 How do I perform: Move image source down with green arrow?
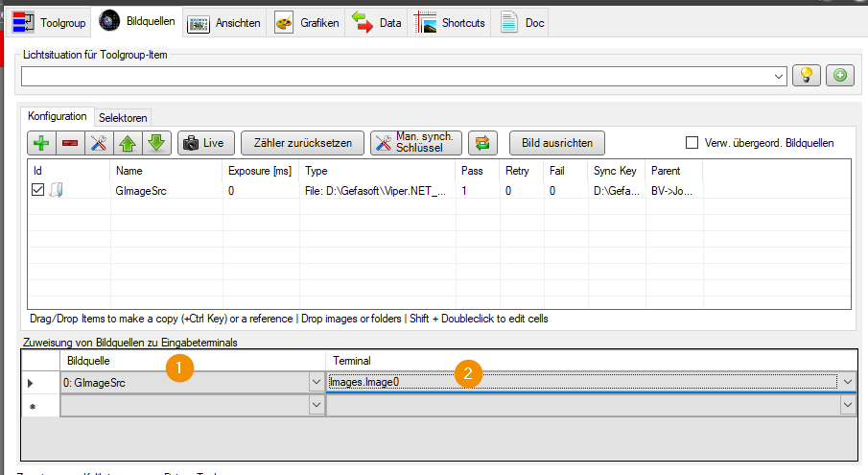click(x=156, y=143)
